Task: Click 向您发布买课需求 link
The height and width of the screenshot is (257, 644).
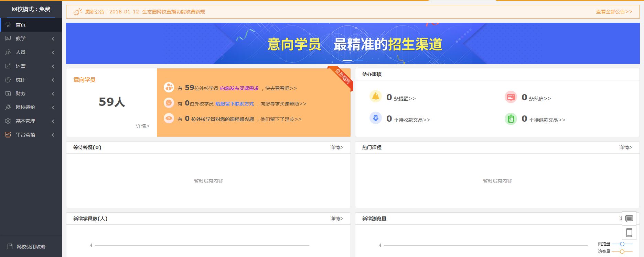Action: 239,88
